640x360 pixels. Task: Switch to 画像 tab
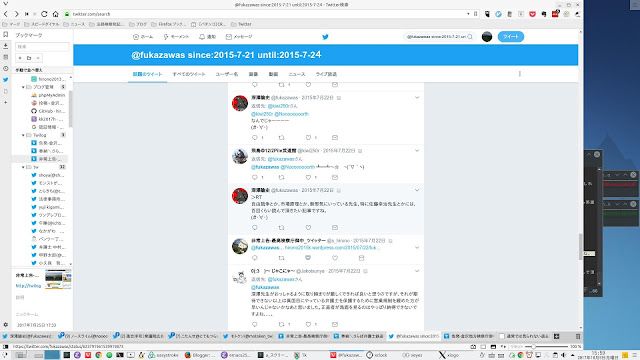point(253,74)
